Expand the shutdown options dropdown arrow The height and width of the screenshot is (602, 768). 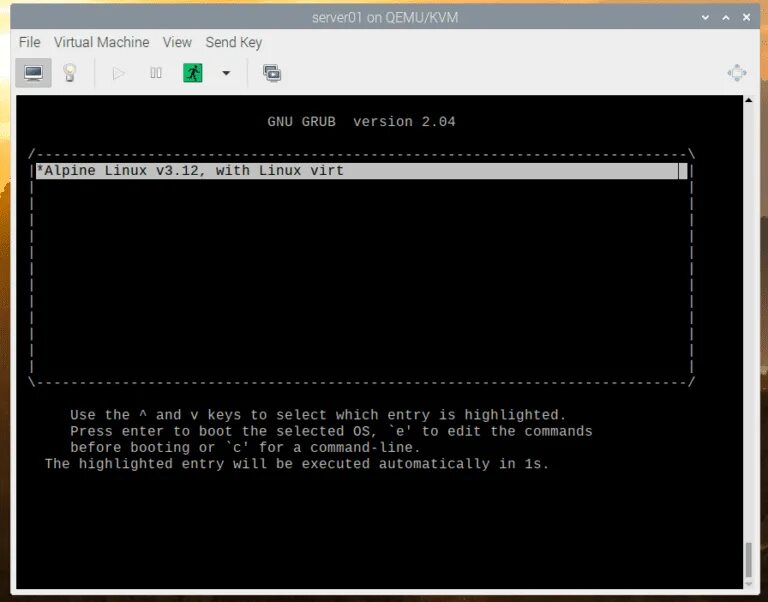click(x=226, y=73)
